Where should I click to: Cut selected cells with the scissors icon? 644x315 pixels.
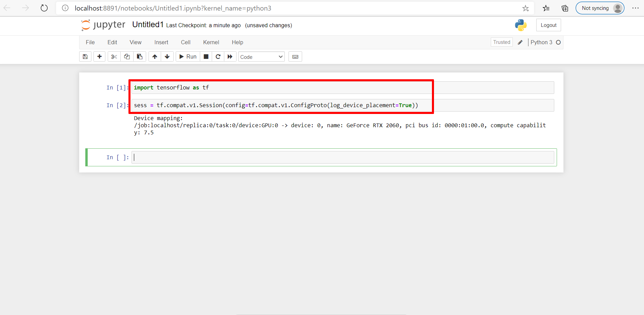(114, 56)
